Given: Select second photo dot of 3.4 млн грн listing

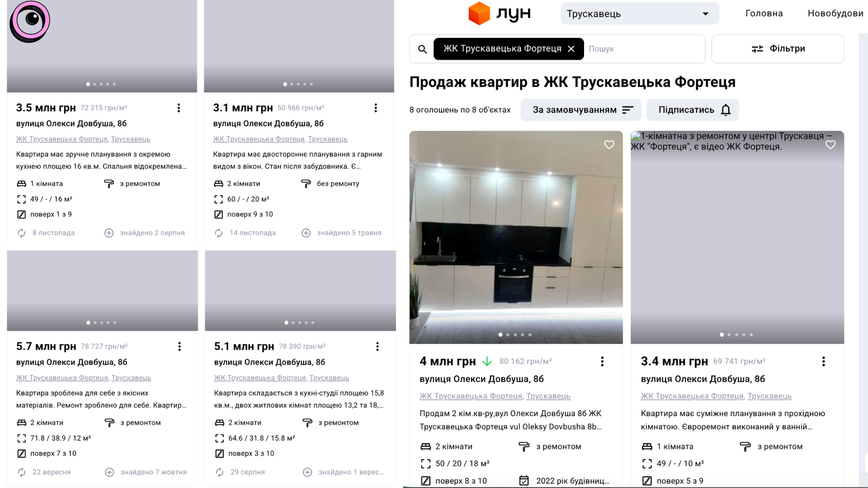Looking at the screenshot, I should tap(729, 335).
